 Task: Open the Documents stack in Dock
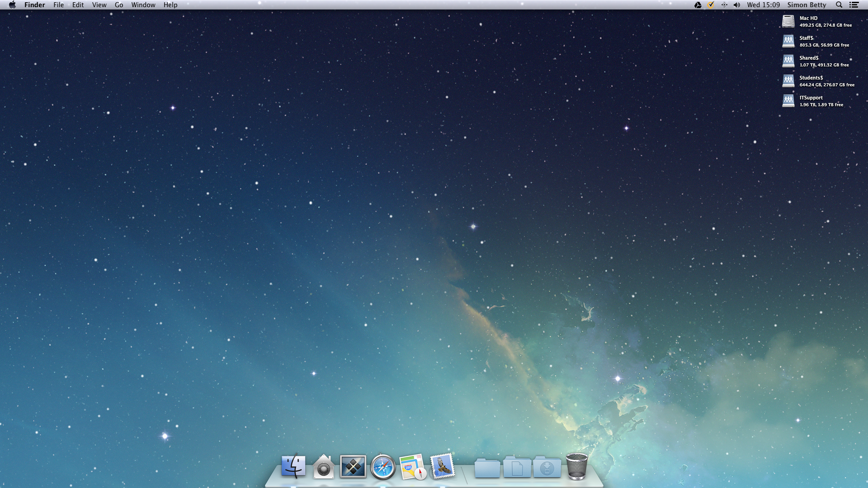(517, 468)
